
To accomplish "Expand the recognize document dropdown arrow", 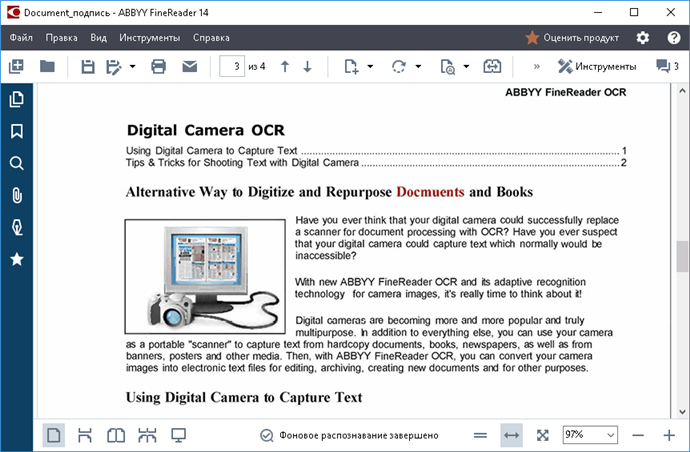I will [466, 66].
